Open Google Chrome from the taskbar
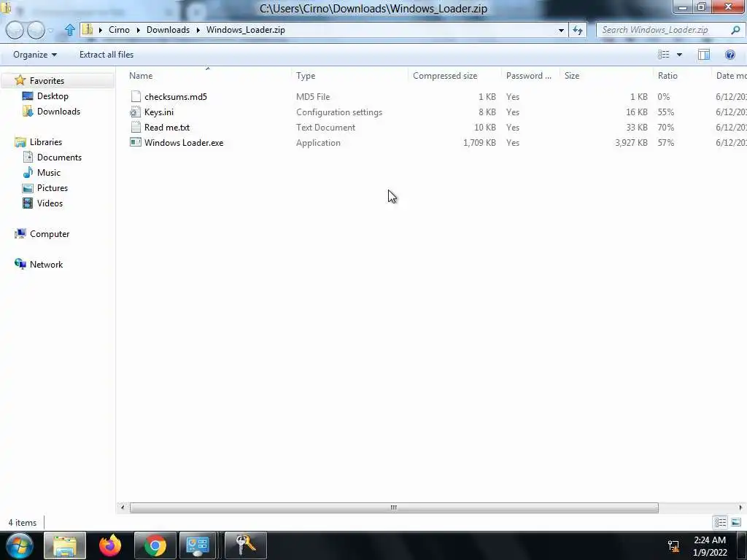 point(155,545)
